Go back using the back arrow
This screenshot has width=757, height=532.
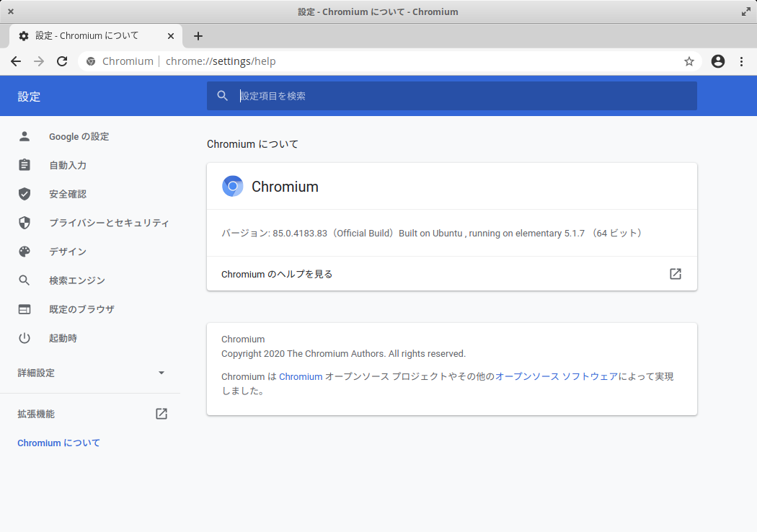pyautogui.click(x=16, y=61)
